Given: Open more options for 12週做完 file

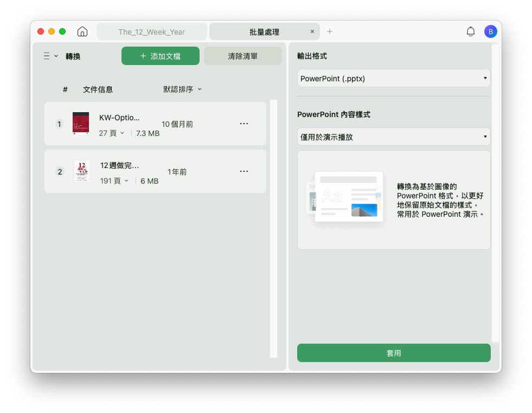Looking at the screenshot, I should [244, 172].
